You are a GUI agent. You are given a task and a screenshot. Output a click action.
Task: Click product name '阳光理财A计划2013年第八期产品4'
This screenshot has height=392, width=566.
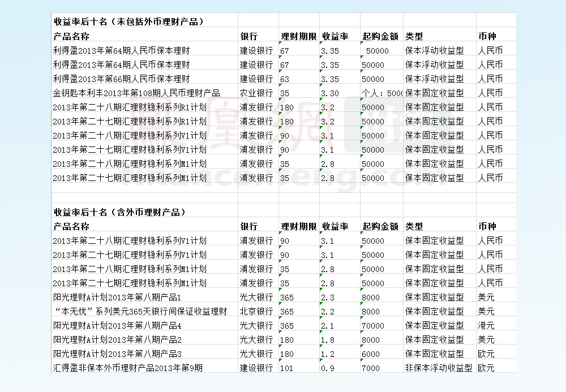click(x=117, y=326)
